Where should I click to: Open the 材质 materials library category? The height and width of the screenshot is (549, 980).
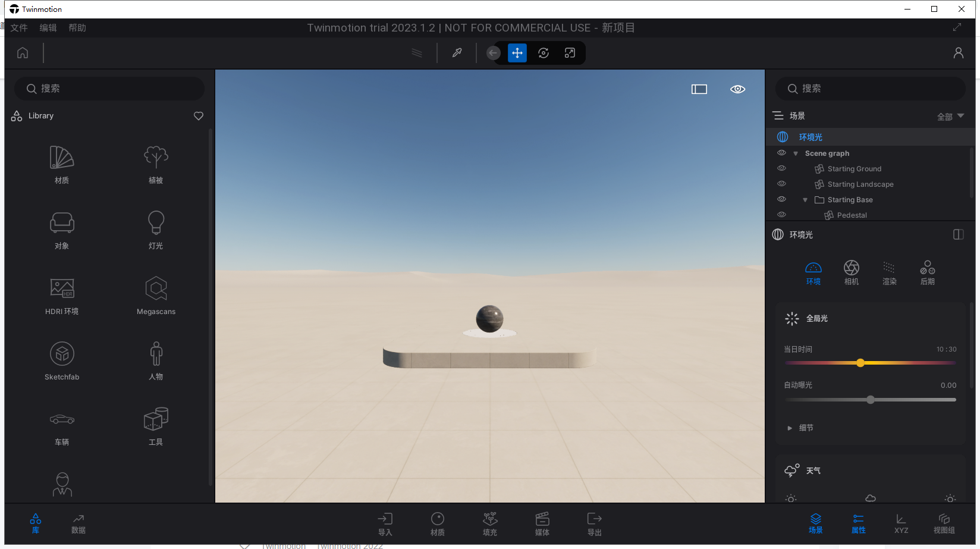click(x=62, y=164)
